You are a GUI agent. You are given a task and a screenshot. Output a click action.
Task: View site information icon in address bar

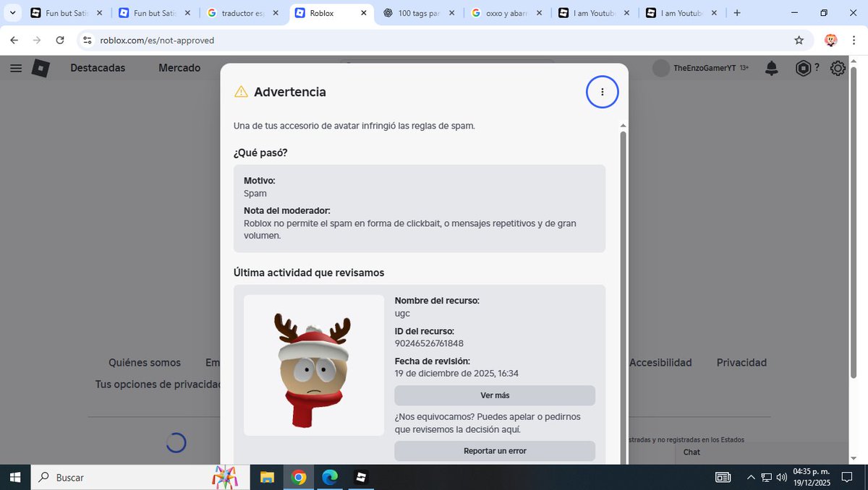[x=88, y=40]
